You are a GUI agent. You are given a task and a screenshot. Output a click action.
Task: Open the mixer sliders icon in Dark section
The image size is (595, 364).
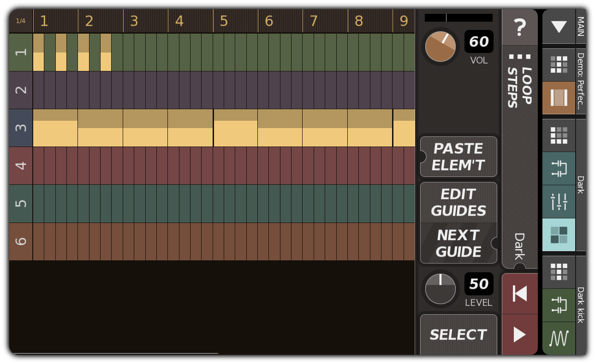pos(559,201)
